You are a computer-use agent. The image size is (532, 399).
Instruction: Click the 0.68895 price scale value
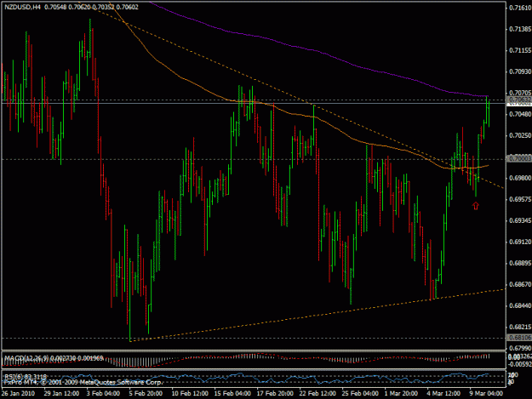(520, 263)
